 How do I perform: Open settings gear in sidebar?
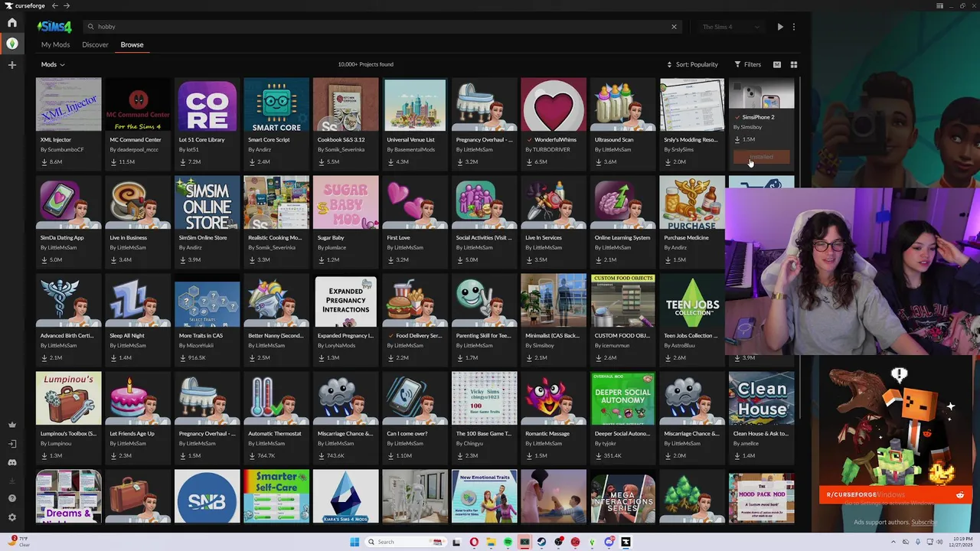coord(11,517)
